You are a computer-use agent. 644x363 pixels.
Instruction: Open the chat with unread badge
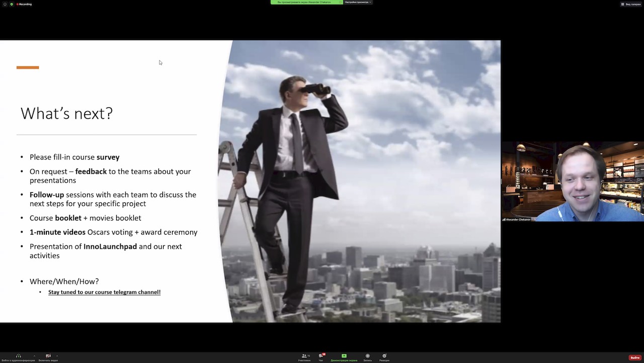[x=321, y=356]
